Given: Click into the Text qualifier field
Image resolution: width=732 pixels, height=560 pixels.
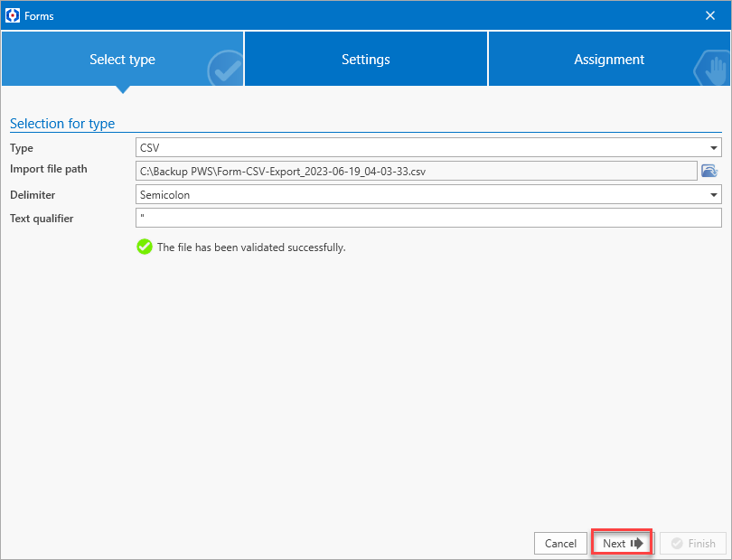Looking at the screenshot, I should click(x=428, y=218).
